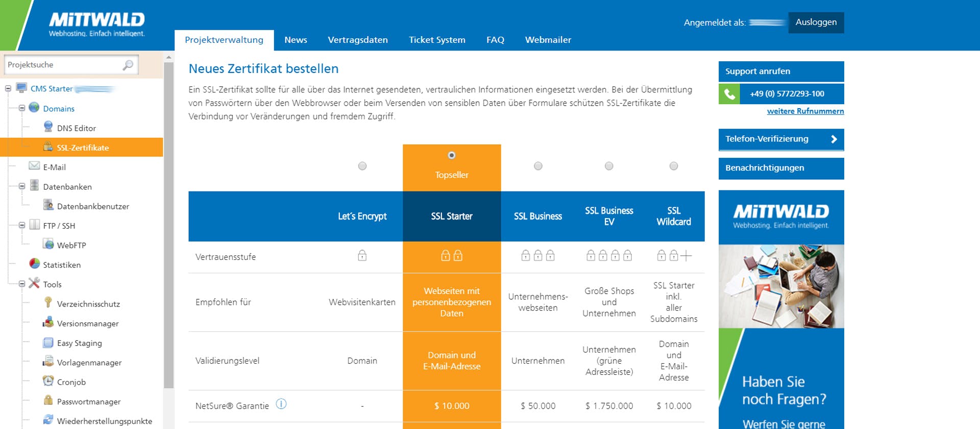
Task: Collapse the FTP / SSH tree node
Action: click(x=22, y=225)
